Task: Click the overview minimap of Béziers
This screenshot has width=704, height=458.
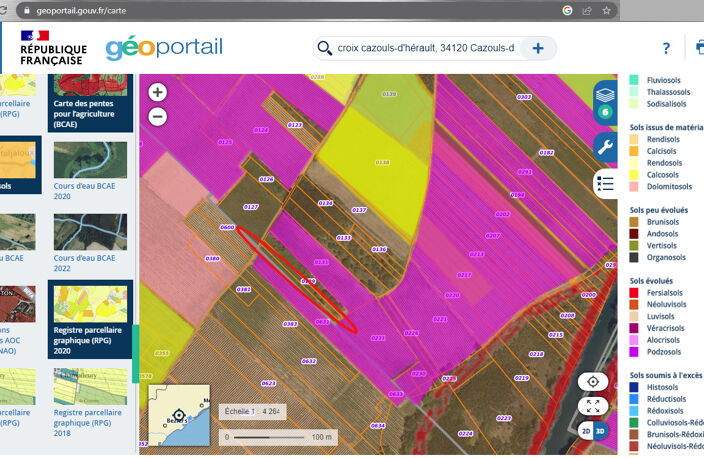Action: [179, 415]
